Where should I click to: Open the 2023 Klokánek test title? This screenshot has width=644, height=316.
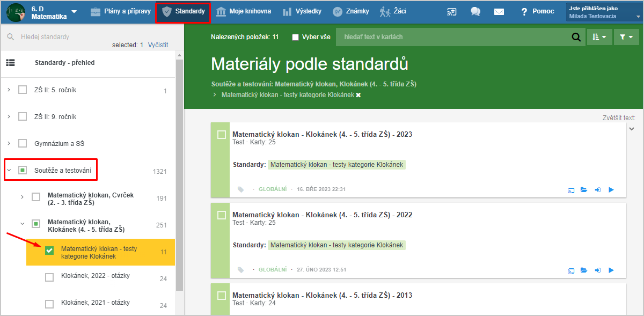(x=322, y=134)
